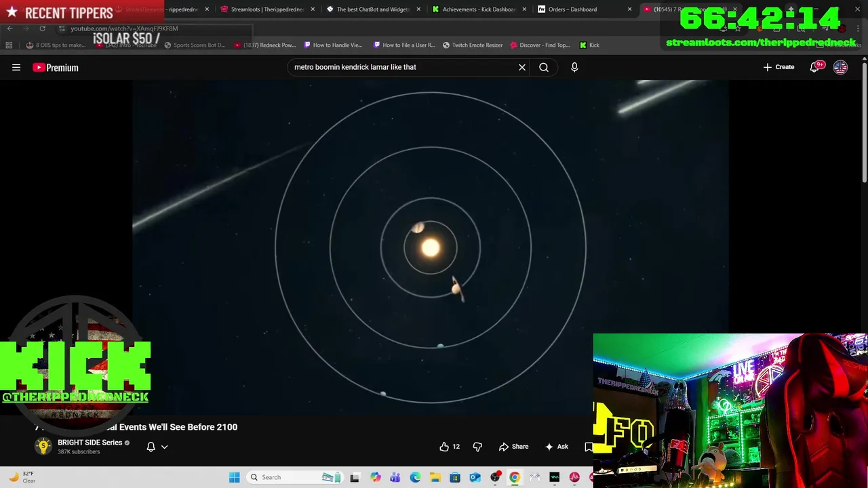Open the Chrome apps grid in bookmarks bar
868x488 pixels.
pos(9,45)
